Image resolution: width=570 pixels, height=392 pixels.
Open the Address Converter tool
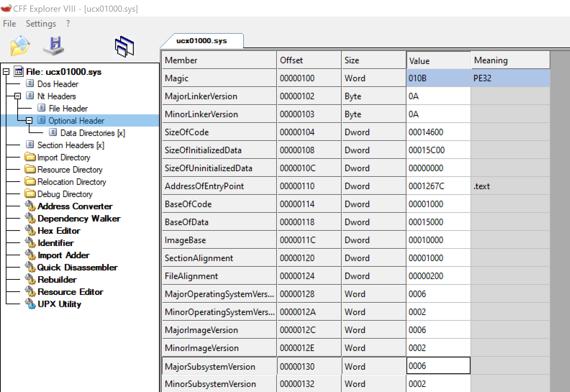75,206
